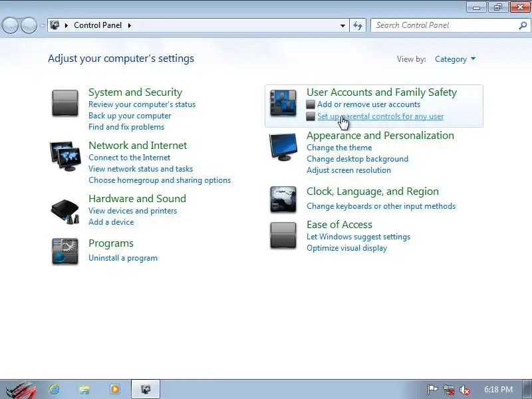Open Windows Media Player from taskbar
Screen dimensions: 532x399
coord(115,389)
